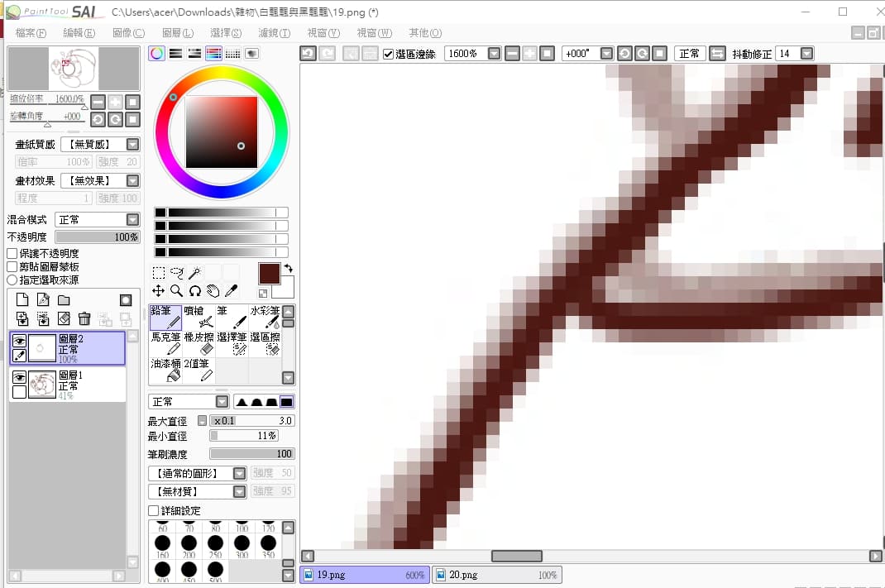Image resolution: width=885 pixels, height=588 pixels.
Task: Click the undo arrow in toolbar
Action: 308,54
